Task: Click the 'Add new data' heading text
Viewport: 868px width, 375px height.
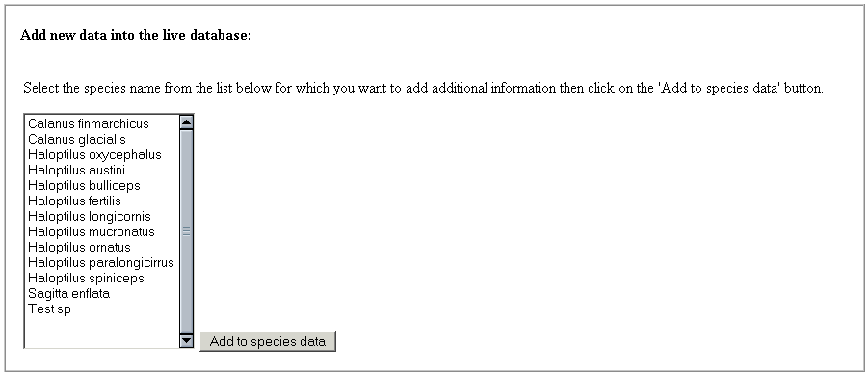Action: pos(136,35)
